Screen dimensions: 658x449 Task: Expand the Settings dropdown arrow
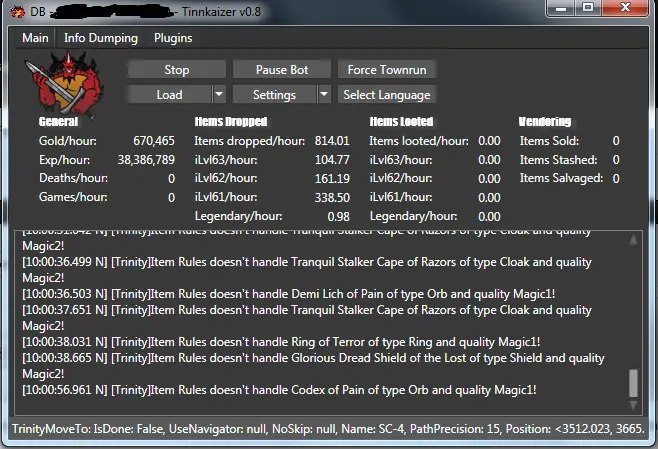pyautogui.click(x=323, y=95)
